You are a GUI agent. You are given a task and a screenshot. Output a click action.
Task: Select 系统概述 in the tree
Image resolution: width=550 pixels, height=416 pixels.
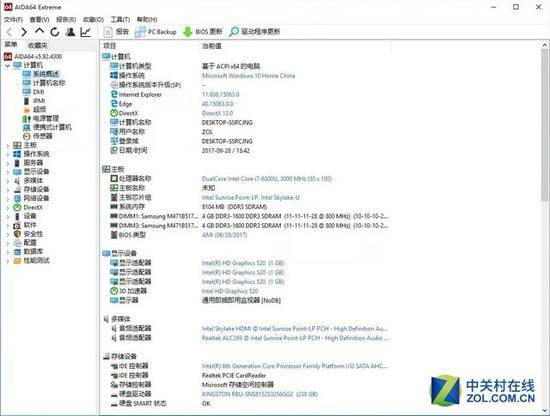coord(41,74)
